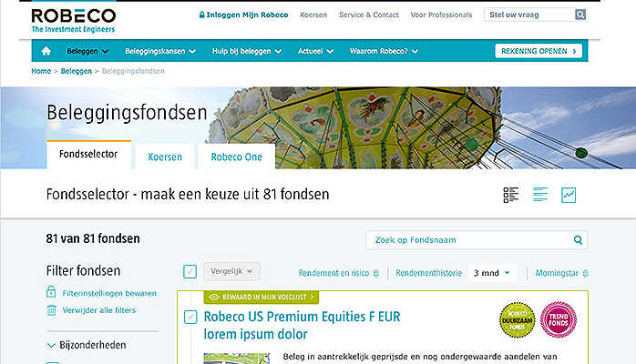Click the Trend Fonds badge

coord(559,319)
